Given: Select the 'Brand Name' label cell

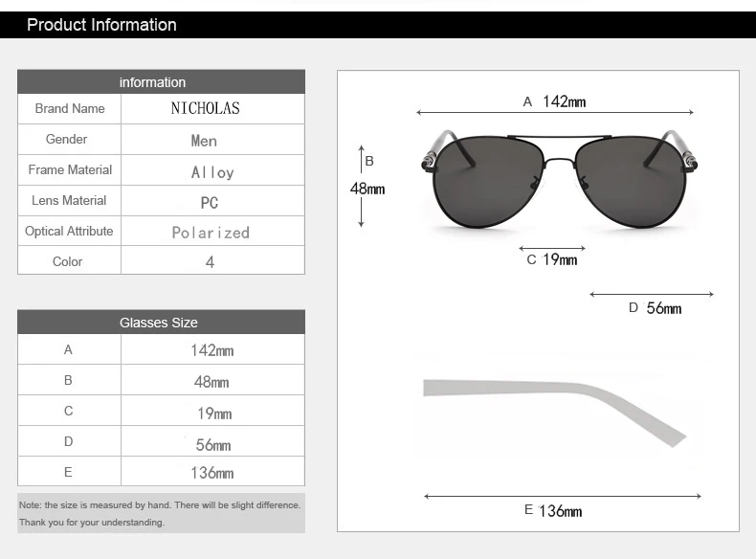Looking at the screenshot, I should [70, 108].
